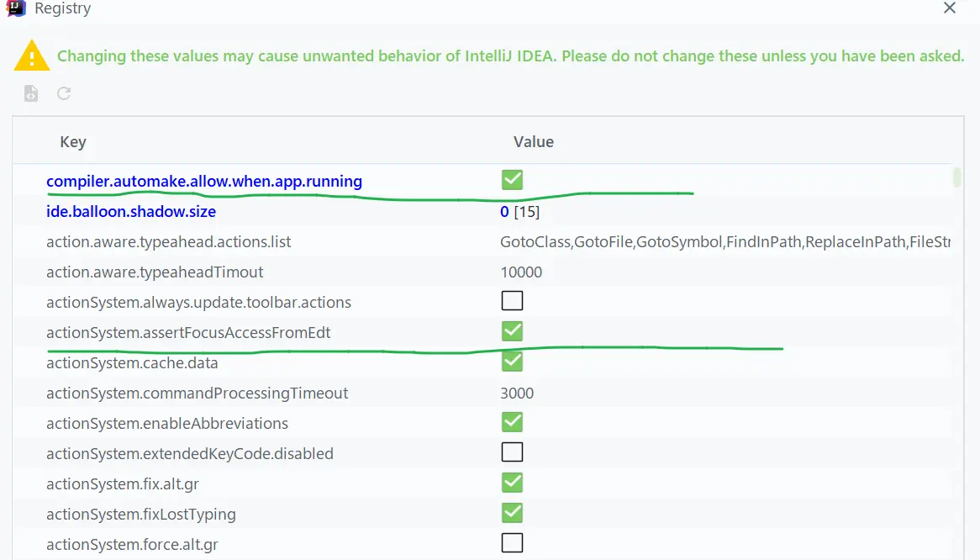
Task: Click actionSystem.commandProcessingTimeout value 3000
Action: [x=517, y=394]
